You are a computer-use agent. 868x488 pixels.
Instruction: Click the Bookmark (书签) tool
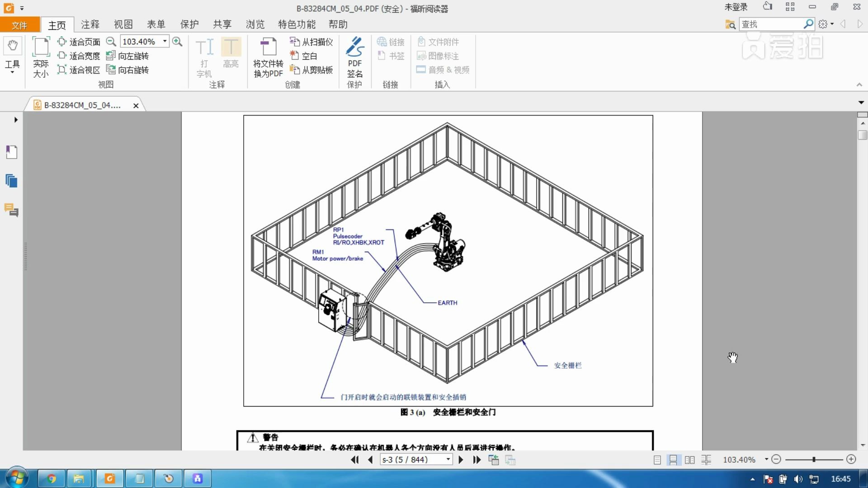[391, 56]
